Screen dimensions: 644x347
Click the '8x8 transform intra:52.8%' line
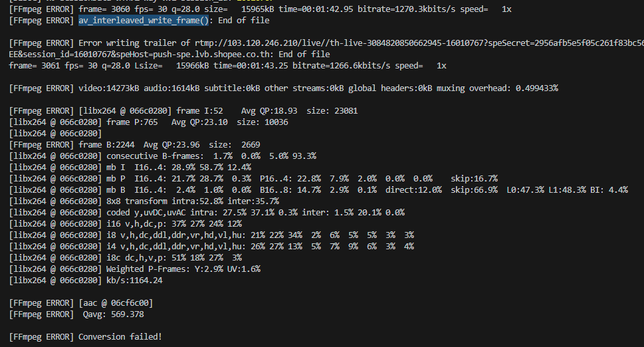(144, 201)
